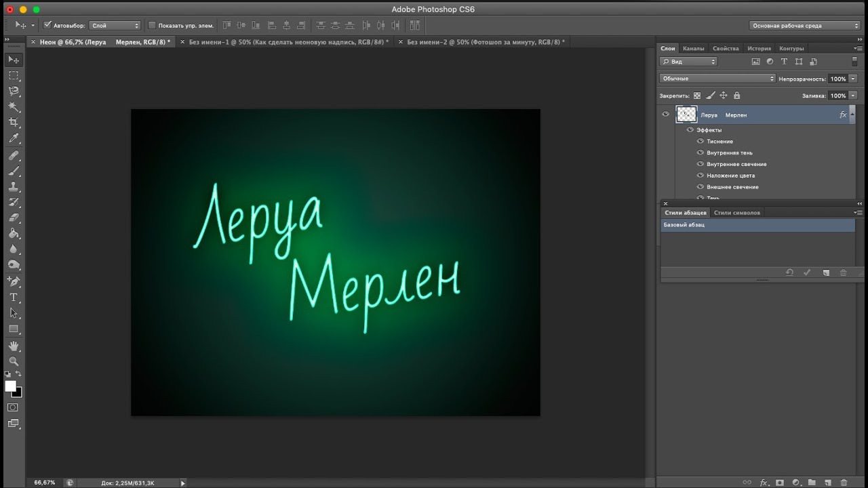
Task: Filter layers by type layers (T icon)
Action: coord(784,61)
